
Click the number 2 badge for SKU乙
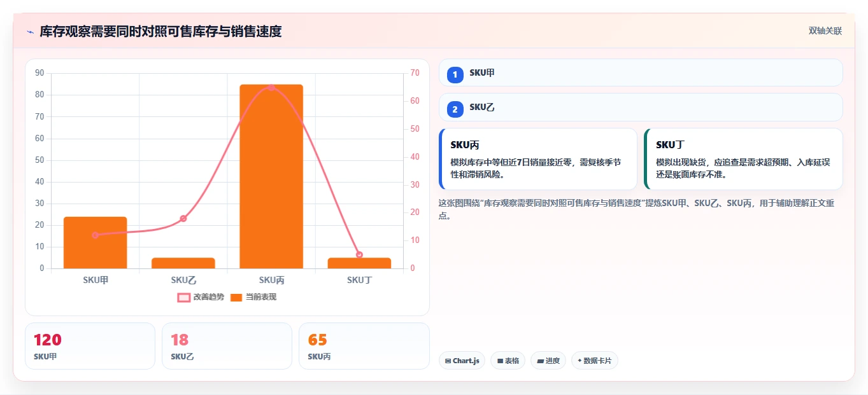455,109
